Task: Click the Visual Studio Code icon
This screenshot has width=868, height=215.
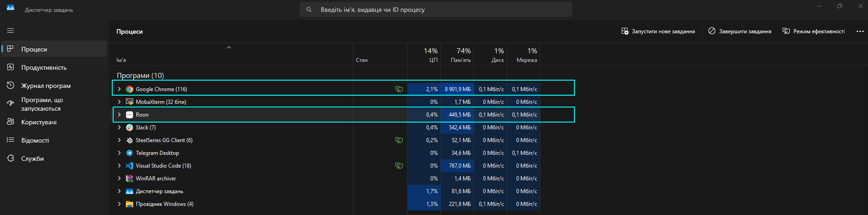Action: [130, 166]
